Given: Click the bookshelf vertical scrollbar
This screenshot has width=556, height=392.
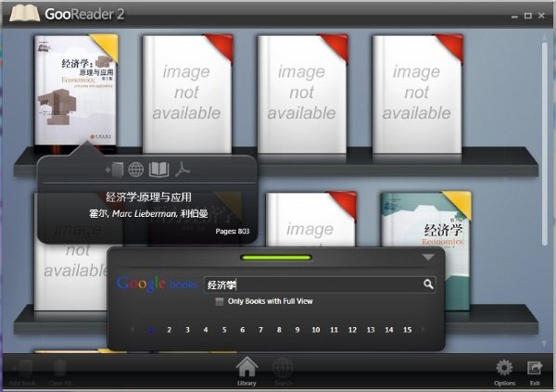Looking at the screenshot, I should 545,144.
